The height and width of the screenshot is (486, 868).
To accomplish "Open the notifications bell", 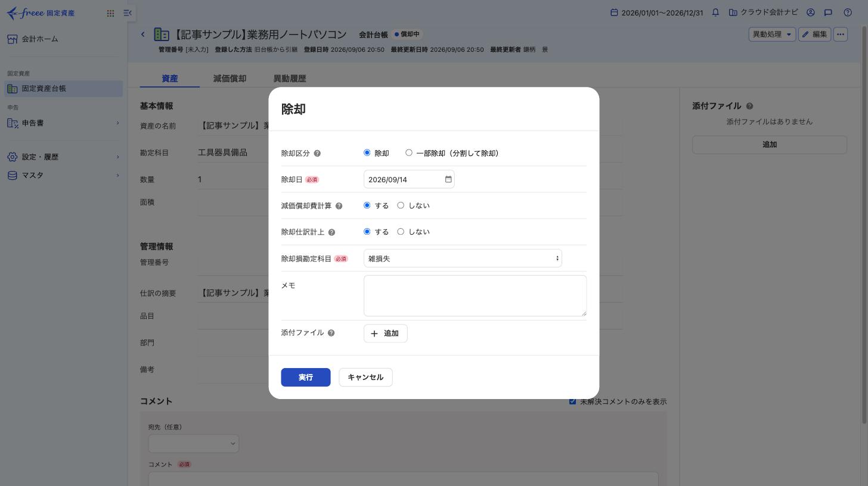I will [715, 13].
